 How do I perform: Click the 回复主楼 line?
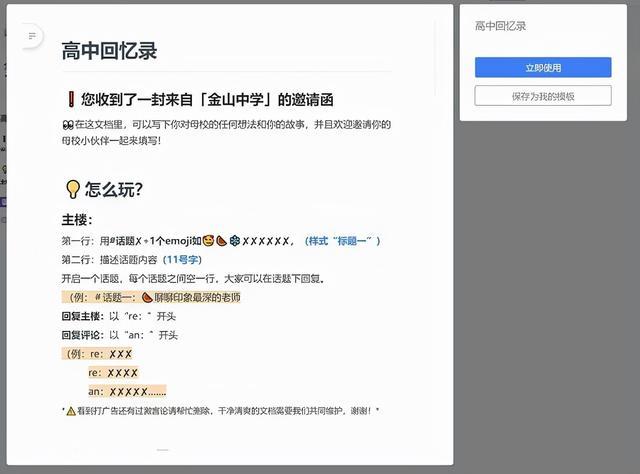tap(119, 316)
